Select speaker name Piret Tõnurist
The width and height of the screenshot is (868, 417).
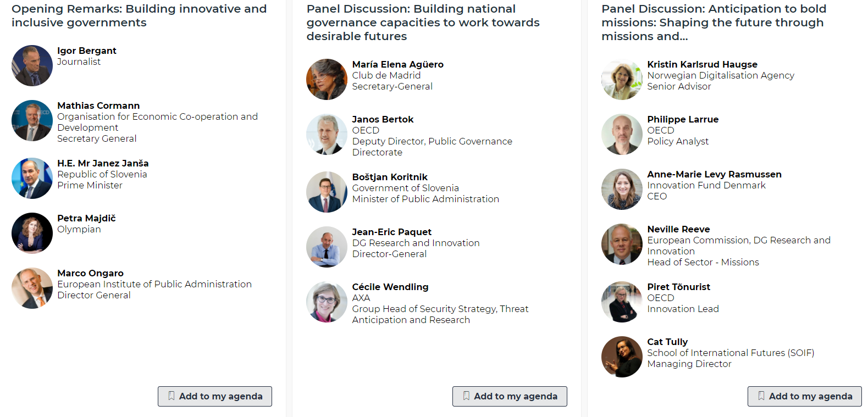pyautogui.click(x=678, y=287)
